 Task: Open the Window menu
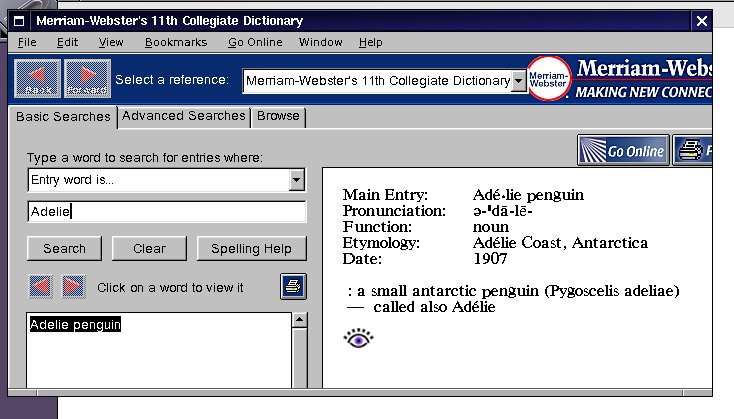(321, 42)
